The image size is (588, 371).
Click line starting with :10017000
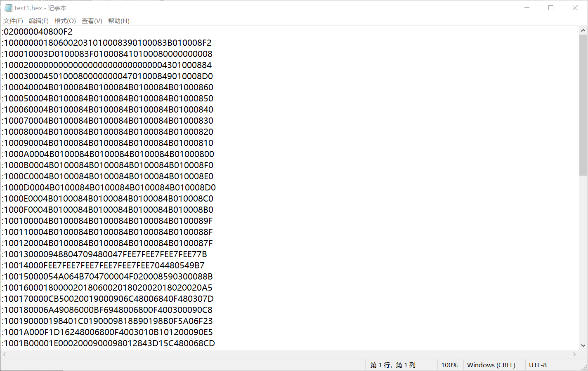pos(108,299)
